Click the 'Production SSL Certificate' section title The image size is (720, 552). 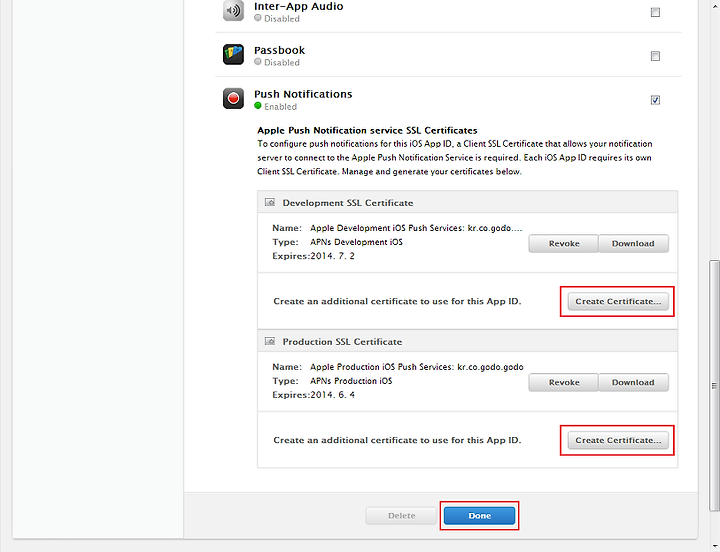tap(342, 342)
